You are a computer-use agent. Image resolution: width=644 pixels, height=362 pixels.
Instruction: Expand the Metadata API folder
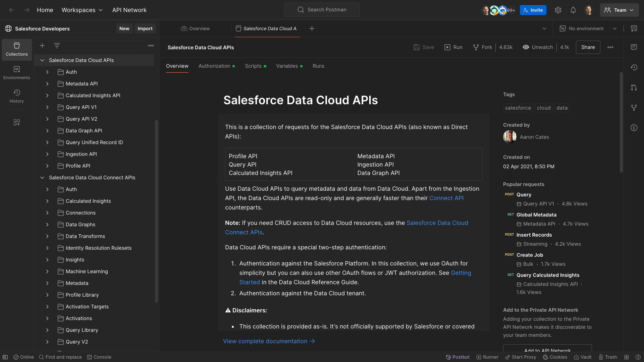point(47,84)
